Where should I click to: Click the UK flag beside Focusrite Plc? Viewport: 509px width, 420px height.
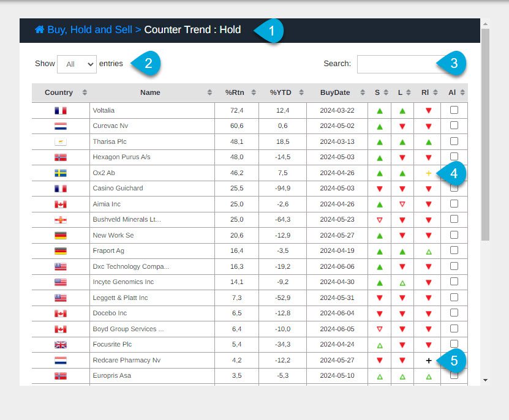pos(60,345)
